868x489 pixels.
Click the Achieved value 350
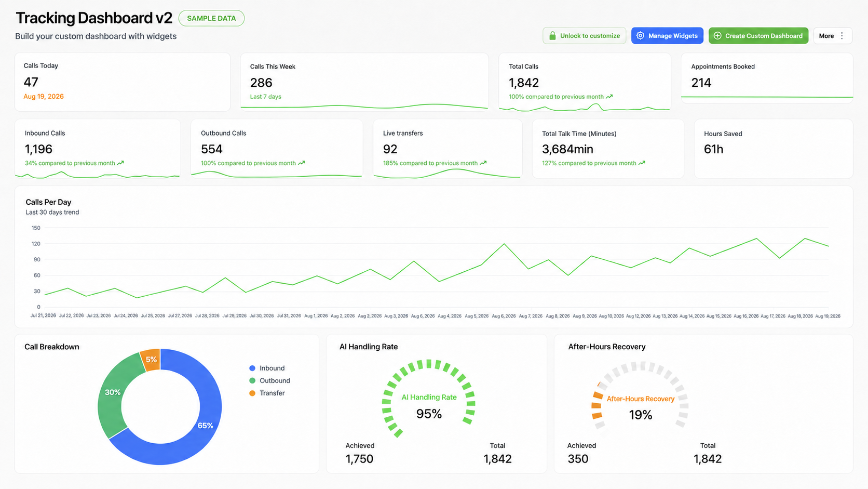[578, 459]
